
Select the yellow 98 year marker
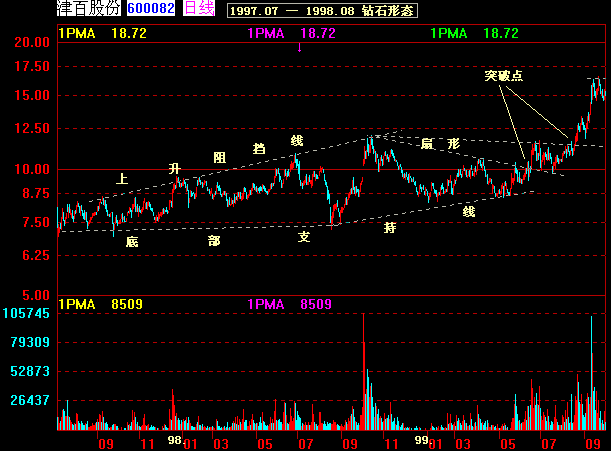point(174,440)
